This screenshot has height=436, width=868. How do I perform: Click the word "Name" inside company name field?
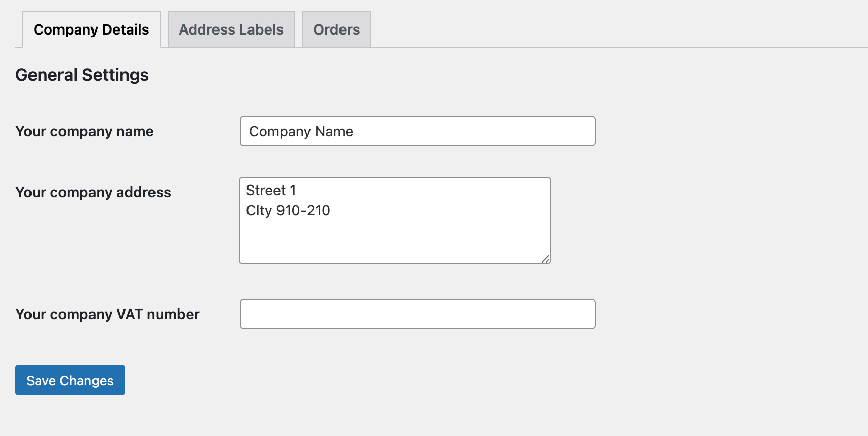click(x=334, y=131)
